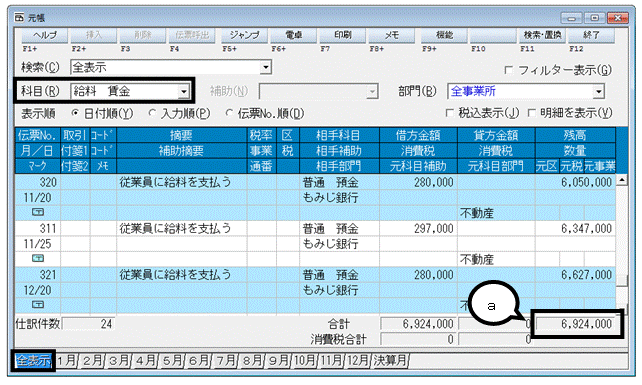Click the memo icon in row 11/25
This screenshot has width=642, height=385.
click(38, 258)
